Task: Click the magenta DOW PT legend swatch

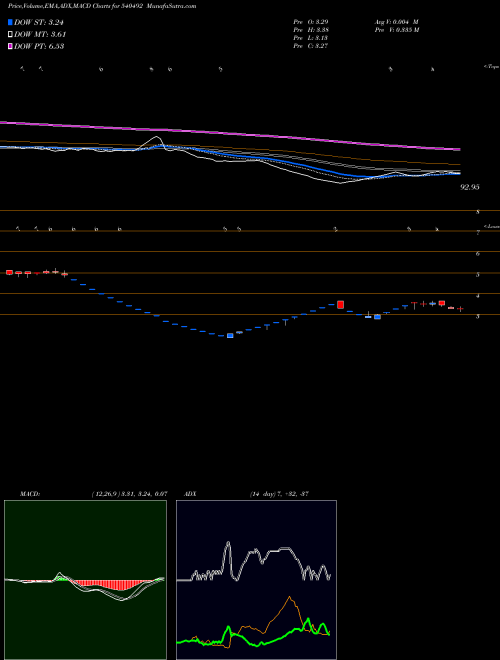Action: point(11,46)
